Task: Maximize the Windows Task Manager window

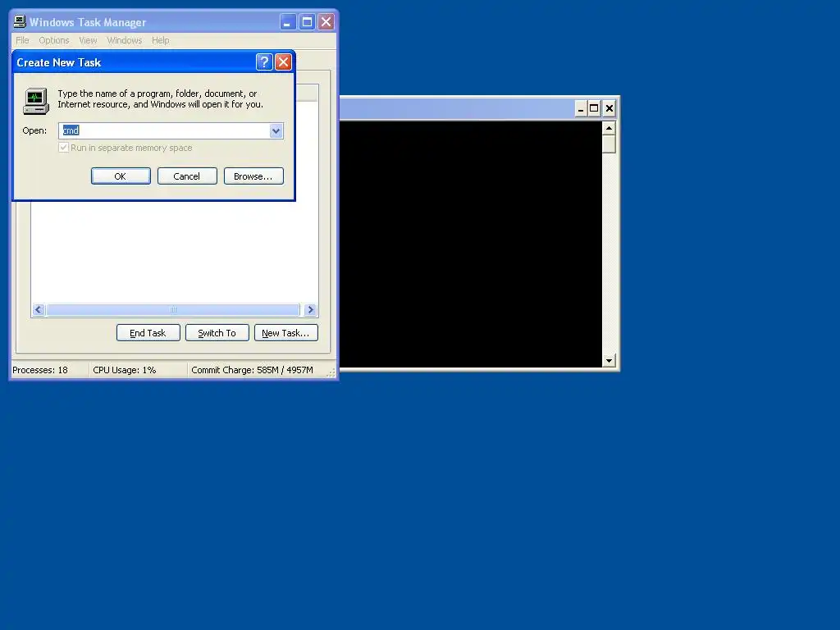Action: point(307,22)
